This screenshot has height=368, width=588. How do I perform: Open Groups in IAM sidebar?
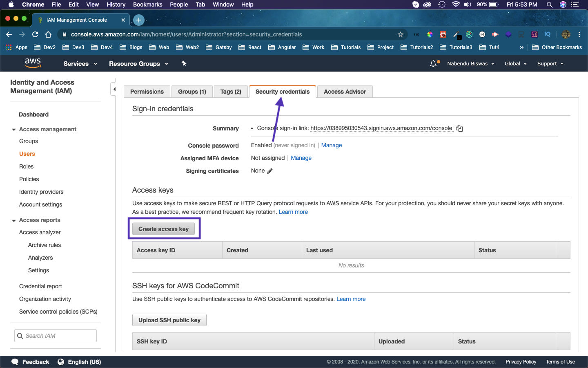[29, 141]
